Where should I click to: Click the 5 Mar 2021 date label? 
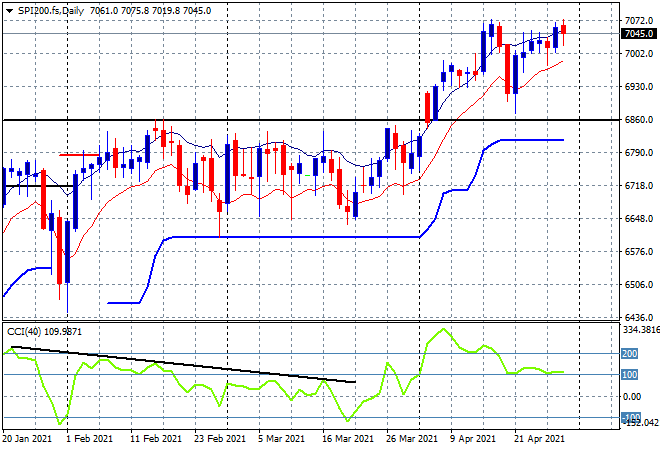pos(281,439)
